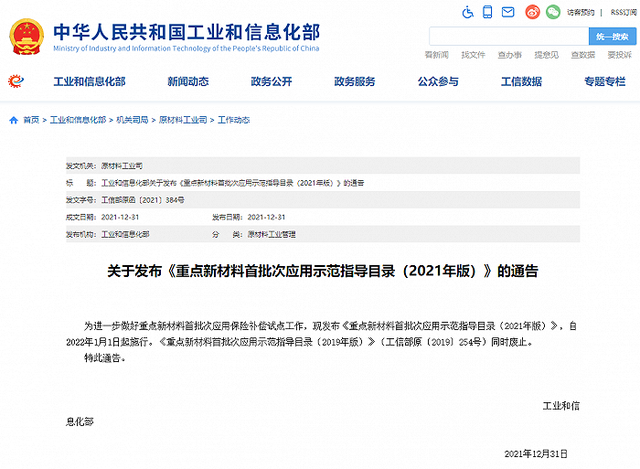Open the WeChat green icon
The height and width of the screenshot is (469, 640).
tap(552, 12)
